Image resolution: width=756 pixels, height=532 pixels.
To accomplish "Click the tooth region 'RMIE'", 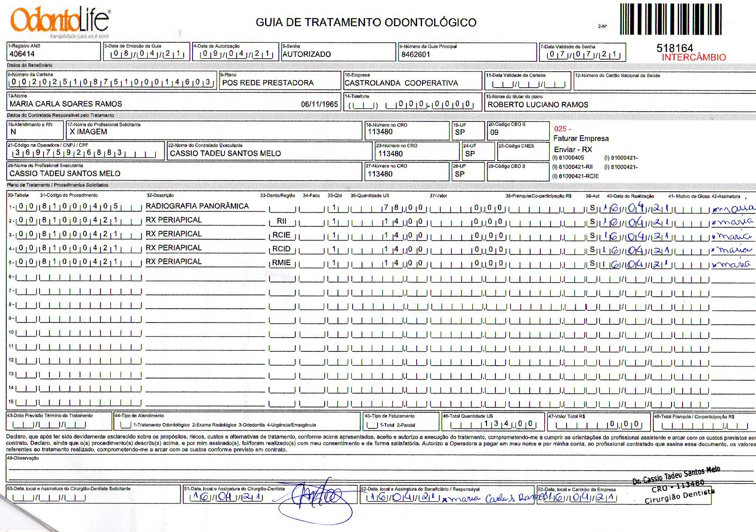I will click(x=281, y=262).
